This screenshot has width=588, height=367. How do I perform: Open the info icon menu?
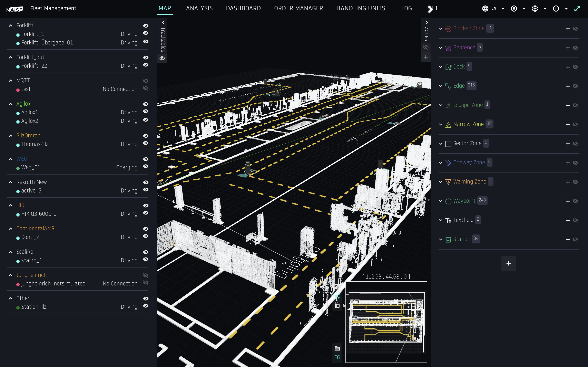(556, 9)
